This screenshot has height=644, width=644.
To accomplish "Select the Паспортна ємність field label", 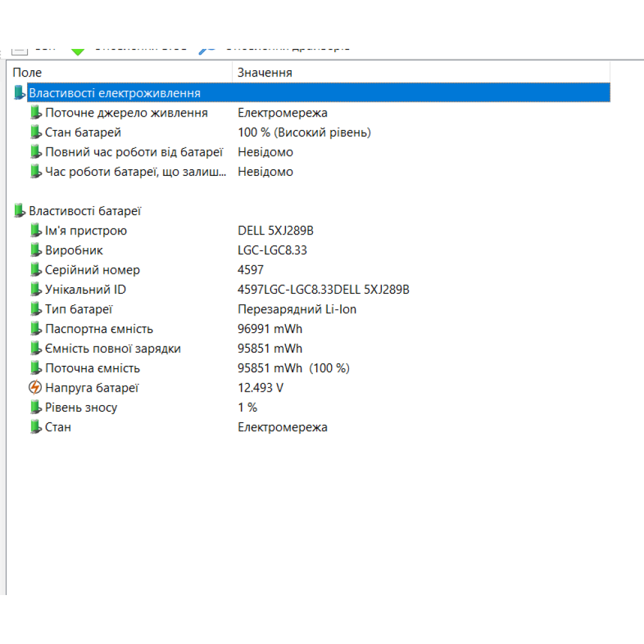I will pos(99,329).
